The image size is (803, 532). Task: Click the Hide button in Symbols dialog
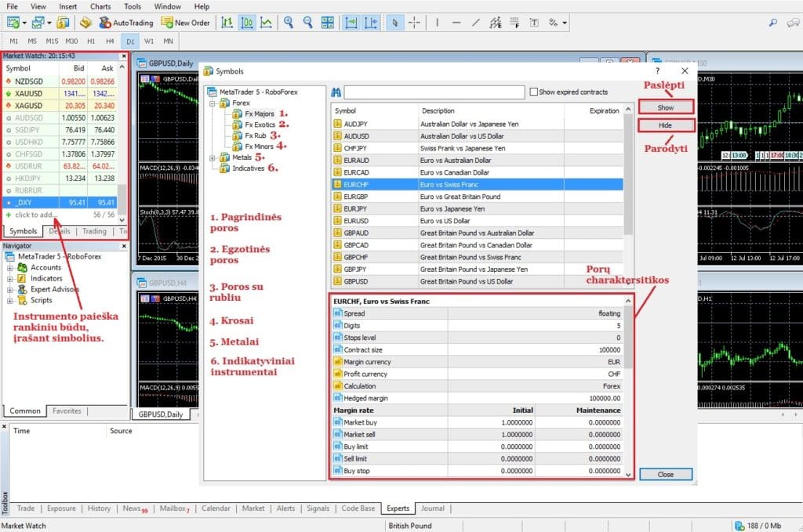tap(666, 125)
